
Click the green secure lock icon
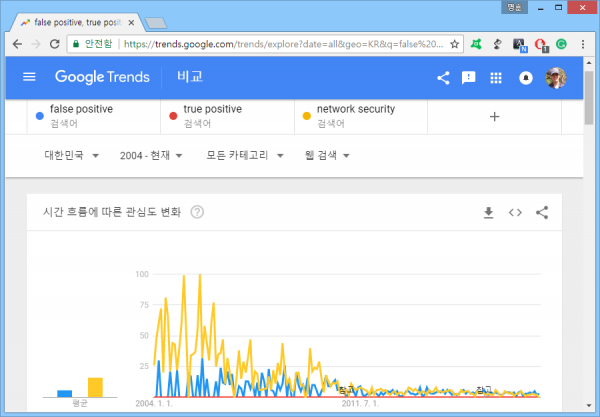(x=76, y=44)
